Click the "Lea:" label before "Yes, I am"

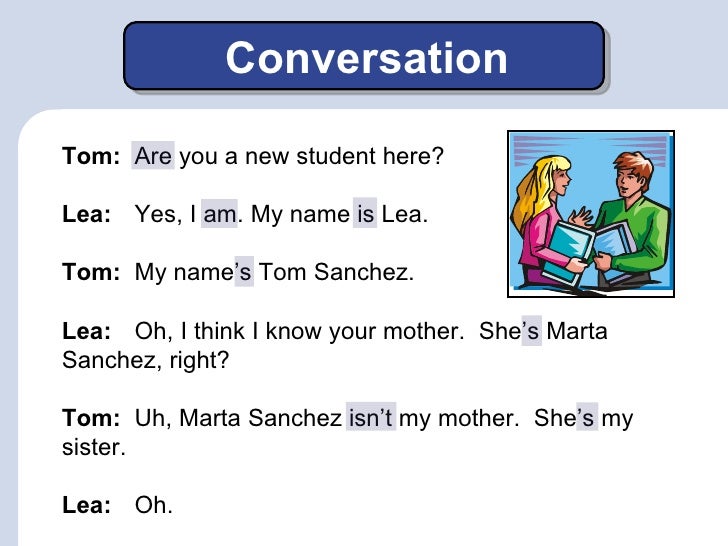(87, 214)
